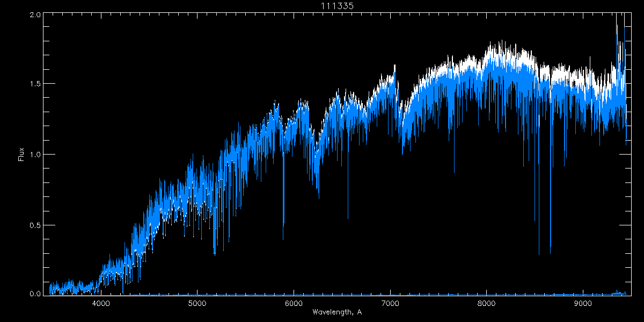Click the 2.0 flux tick label
This screenshot has height=322, width=644.
[x=35, y=15]
